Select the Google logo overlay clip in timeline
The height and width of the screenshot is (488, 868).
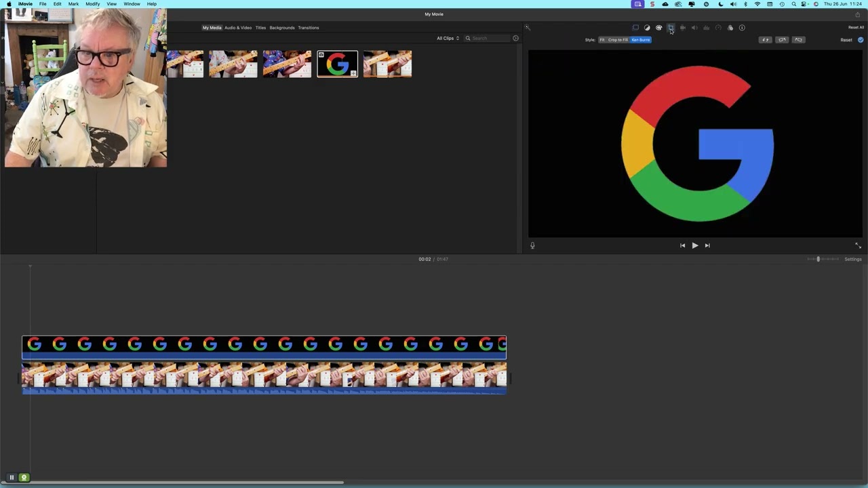264,347
